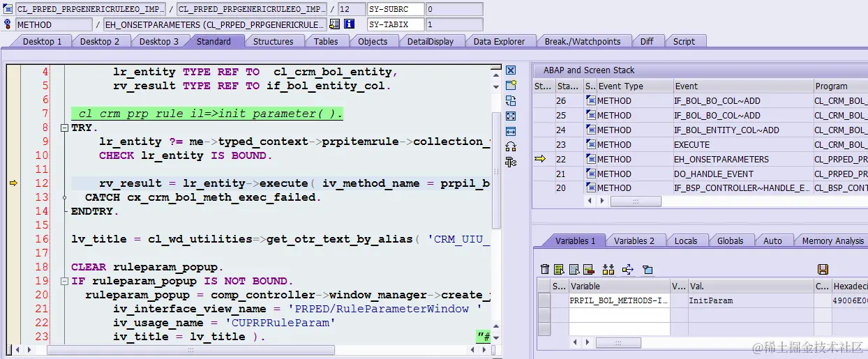Image resolution: width=868 pixels, height=359 pixels.
Task: Click the maximize horizontally double-arrow icon
Action: coord(511,131)
